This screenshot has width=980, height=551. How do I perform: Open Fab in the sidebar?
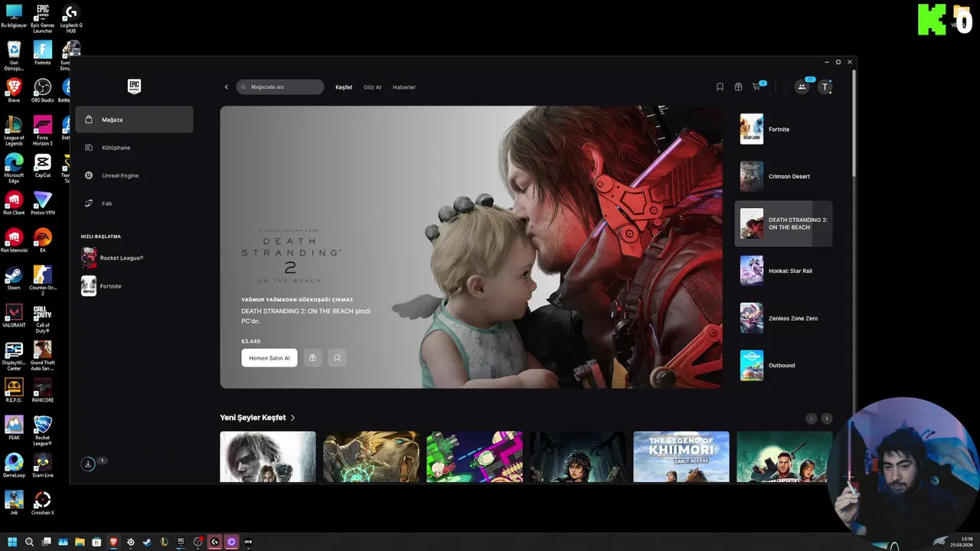click(134, 204)
